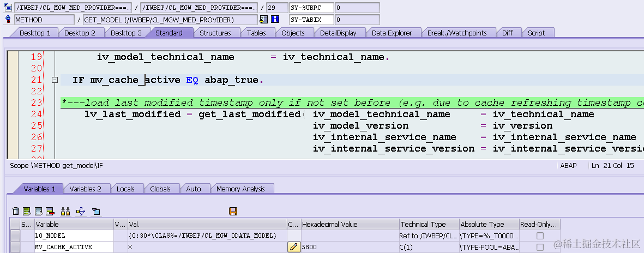Open the Objects tab
This screenshot has width=644, height=253.
pos(293,33)
